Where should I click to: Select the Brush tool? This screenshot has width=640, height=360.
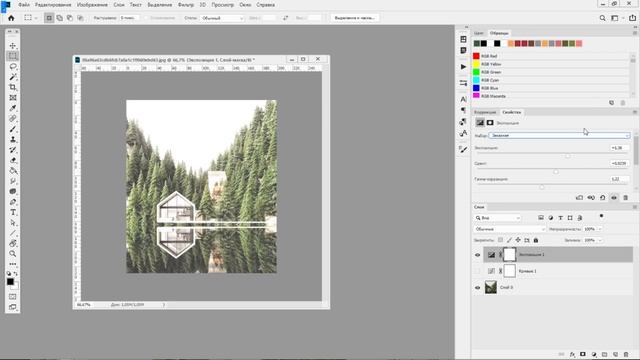pyautogui.click(x=13, y=129)
